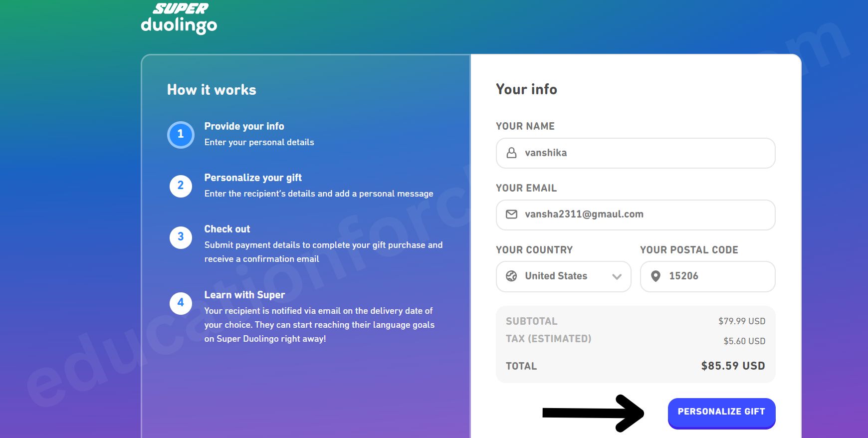Click the step 1 circle icon
The width and height of the screenshot is (868, 438).
click(181, 135)
